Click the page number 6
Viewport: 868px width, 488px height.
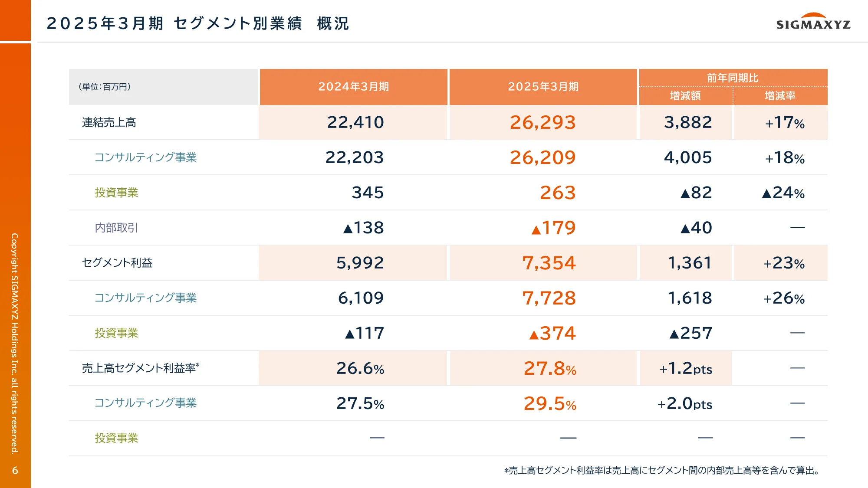(15, 470)
